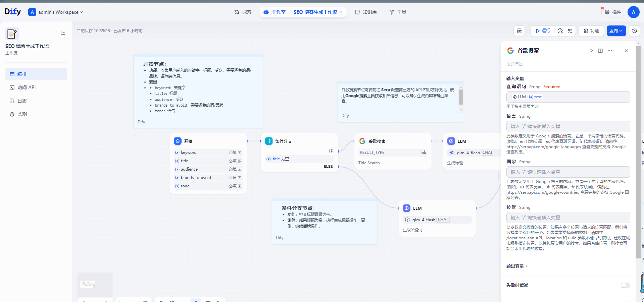
Task: Select 编排 in the sidebar
Action: click(x=36, y=74)
